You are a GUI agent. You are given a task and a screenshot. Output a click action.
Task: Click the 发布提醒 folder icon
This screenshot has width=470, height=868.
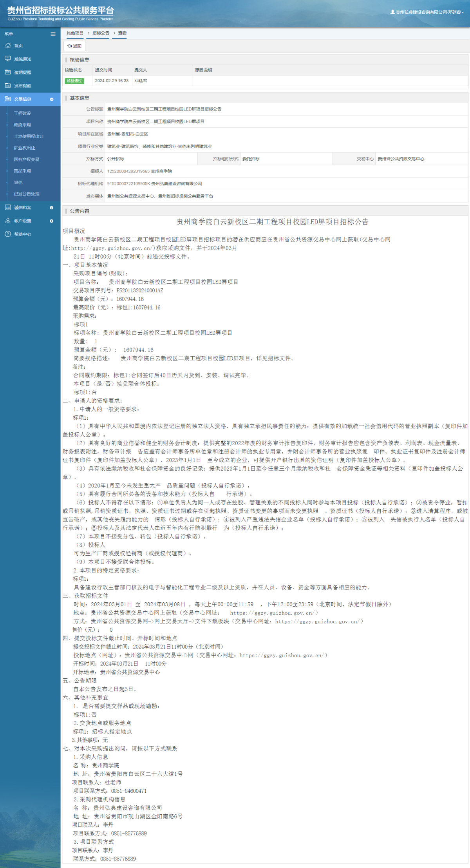point(8,85)
